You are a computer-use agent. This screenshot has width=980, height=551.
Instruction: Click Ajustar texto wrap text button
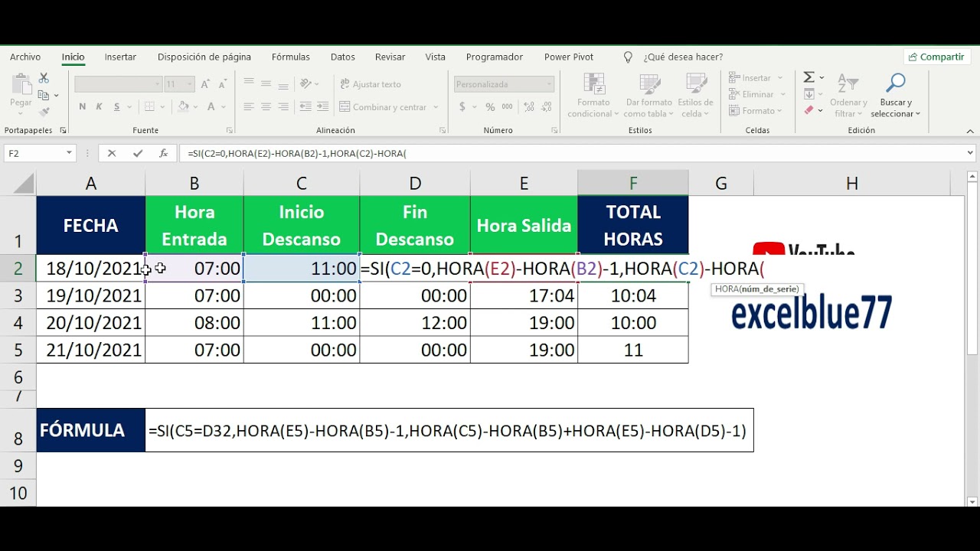[x=371, y=84]
